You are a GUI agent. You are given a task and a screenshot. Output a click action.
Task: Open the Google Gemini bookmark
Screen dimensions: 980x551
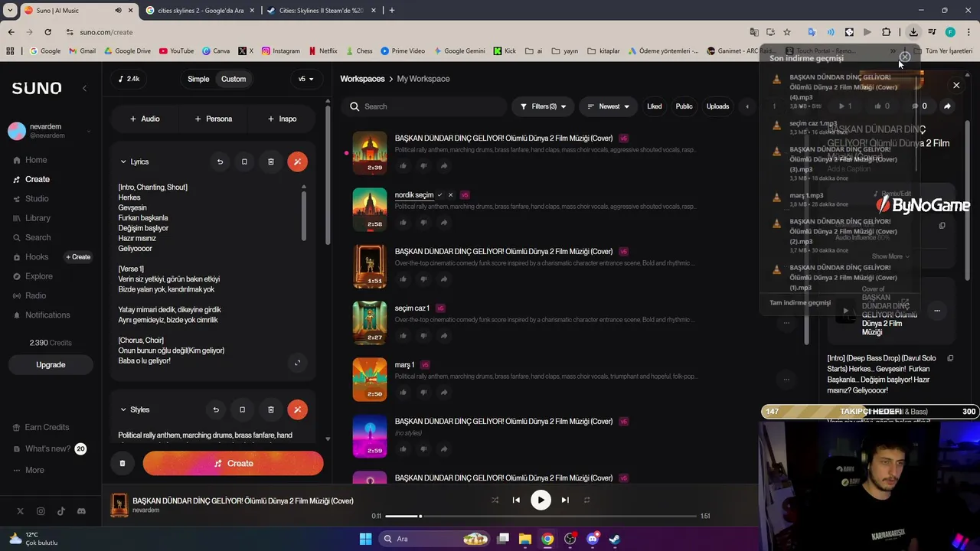(459, 51)
